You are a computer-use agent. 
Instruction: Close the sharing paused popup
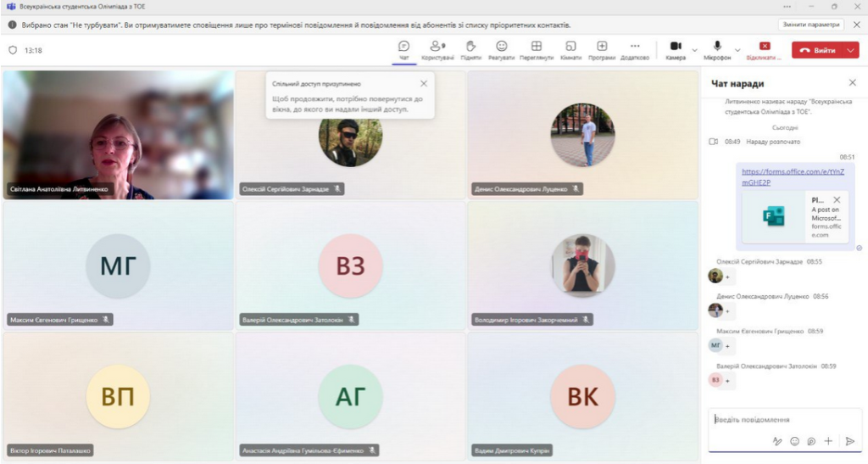[x=424, y=84]
